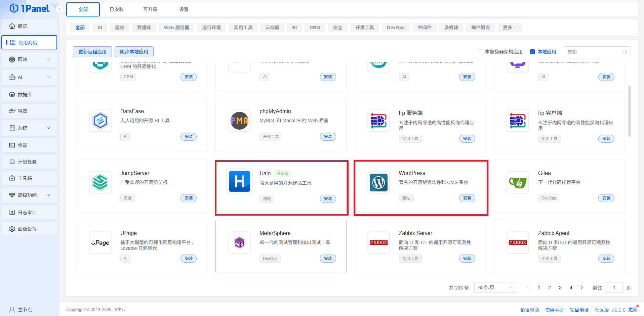Focus the 搜索 search field
The width and height of the screenshot is (644, 316).
[x=597, y=52]
